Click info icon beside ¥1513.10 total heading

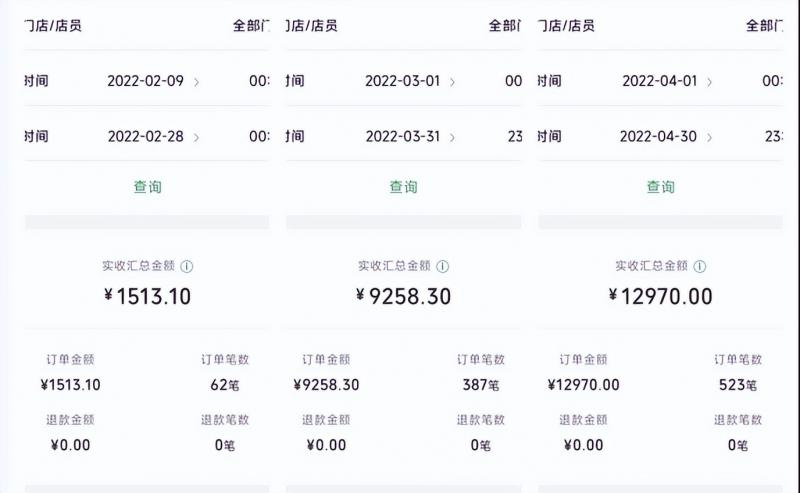pos(187,266)
